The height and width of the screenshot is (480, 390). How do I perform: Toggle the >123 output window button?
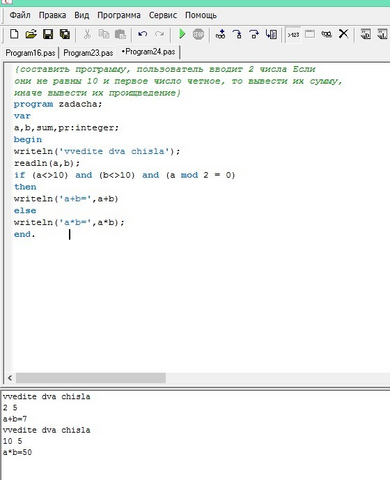(x=293, y=34)
